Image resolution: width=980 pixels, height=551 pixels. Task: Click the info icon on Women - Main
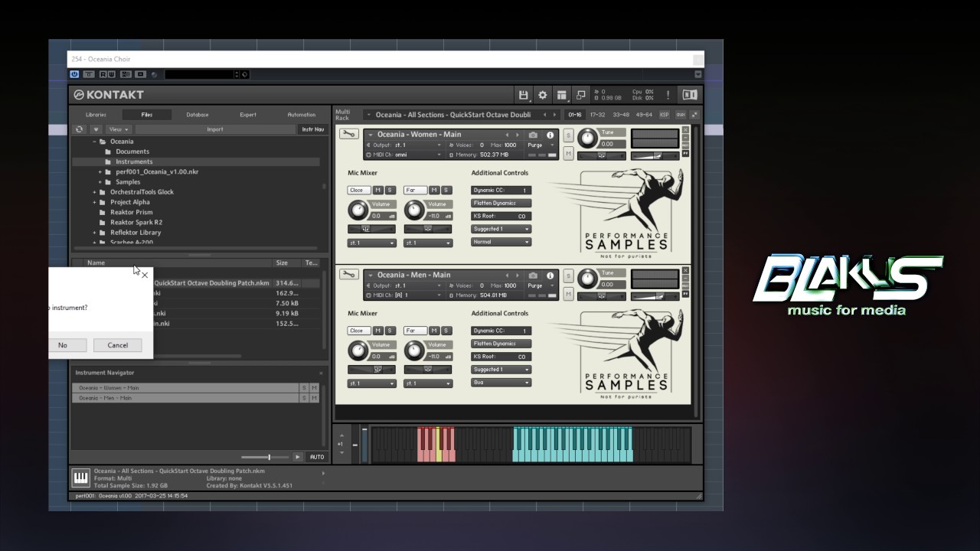tap(550, 135)
